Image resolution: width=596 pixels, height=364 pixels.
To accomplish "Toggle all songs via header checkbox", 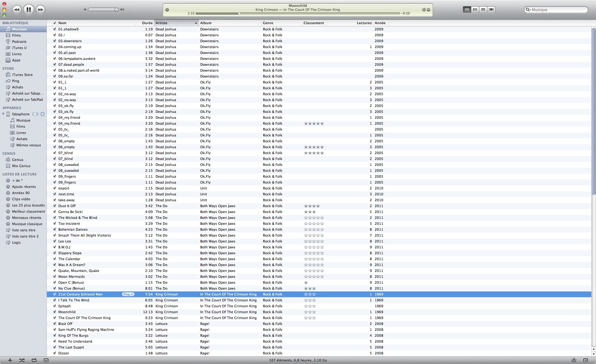I will coord(55,23).
